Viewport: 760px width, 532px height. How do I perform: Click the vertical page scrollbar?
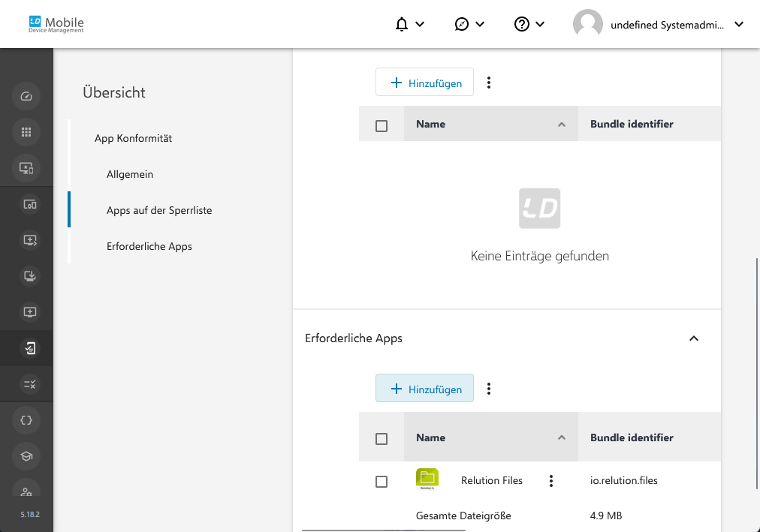coord(757,373)
